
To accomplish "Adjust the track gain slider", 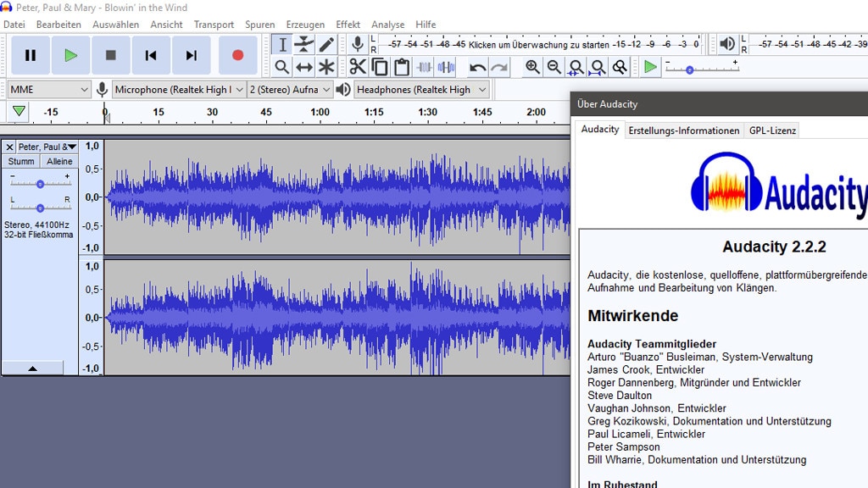I will click(40, 185).
